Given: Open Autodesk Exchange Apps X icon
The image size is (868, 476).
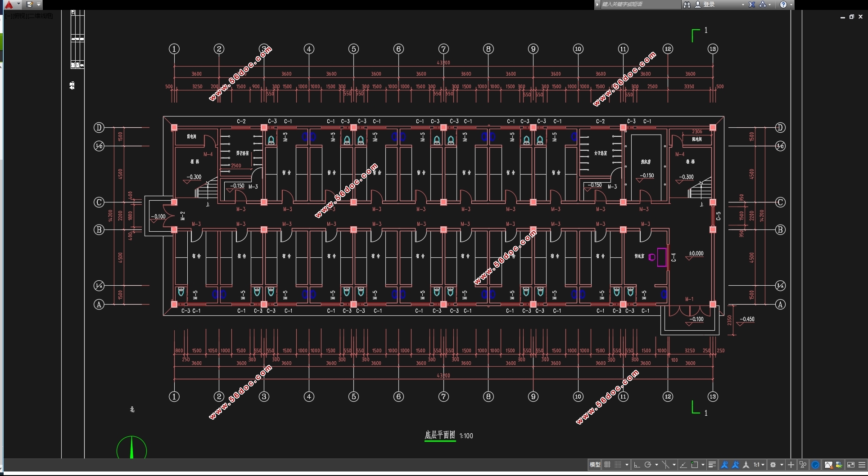Looking at the screenshot, I should (752, 4).
